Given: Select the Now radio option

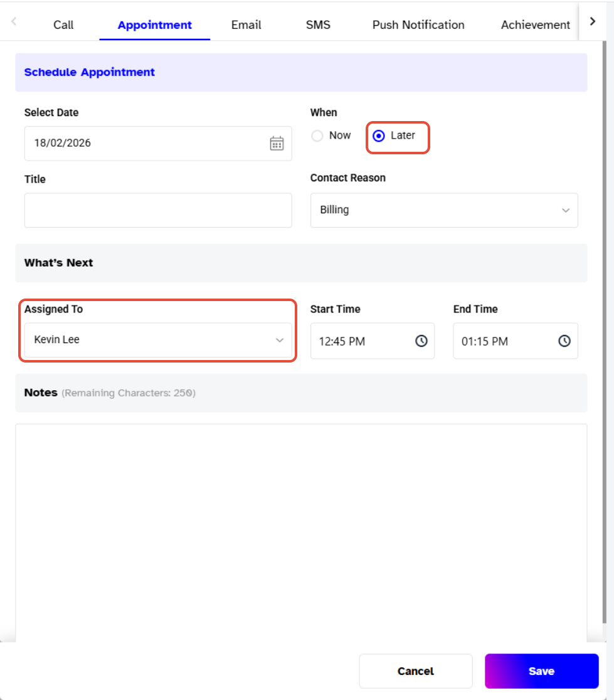Looking at the screenshot, I should (x=317, y=135).
